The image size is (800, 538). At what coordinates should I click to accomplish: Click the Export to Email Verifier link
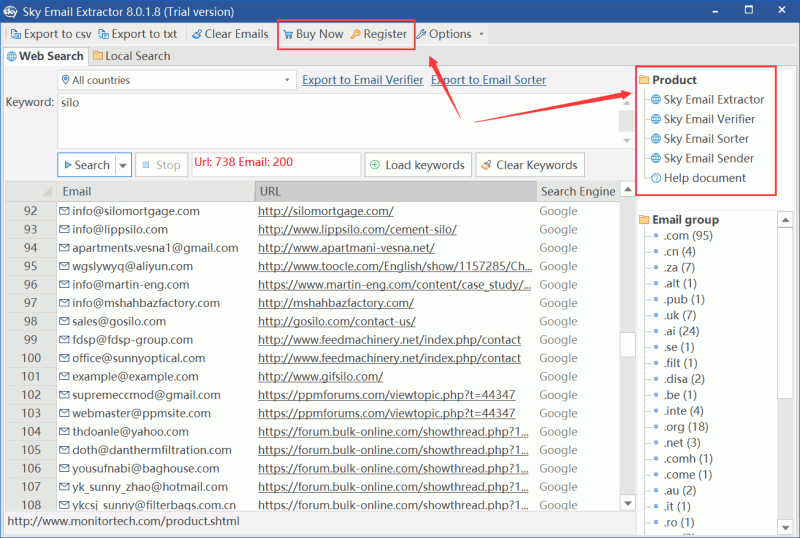362,80
